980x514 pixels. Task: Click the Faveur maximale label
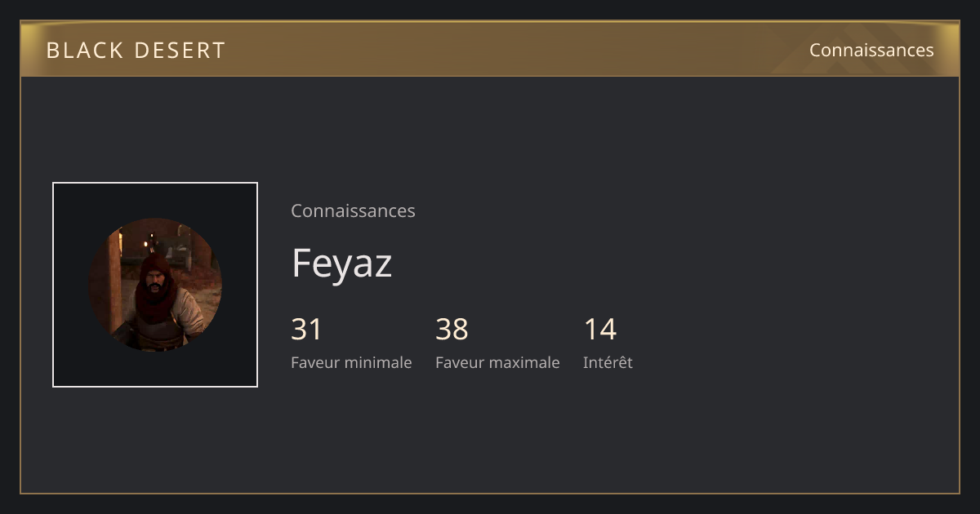click(497, 362)
